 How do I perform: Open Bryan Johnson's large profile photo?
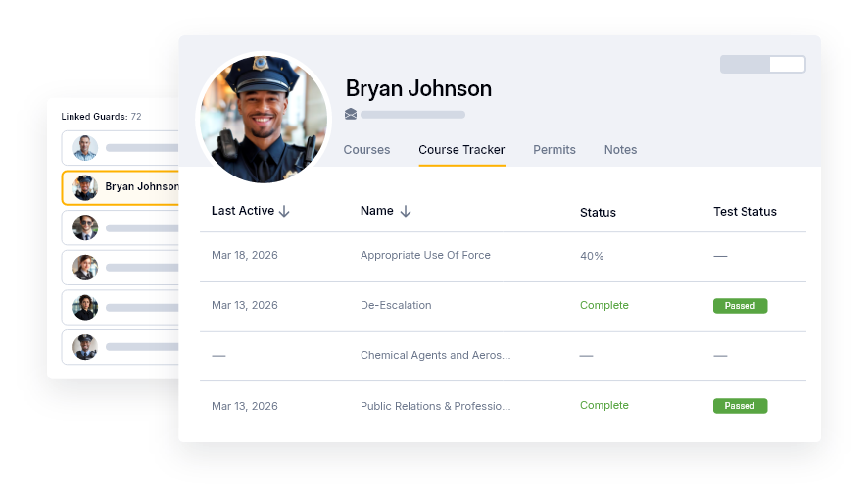click(264, 119)
